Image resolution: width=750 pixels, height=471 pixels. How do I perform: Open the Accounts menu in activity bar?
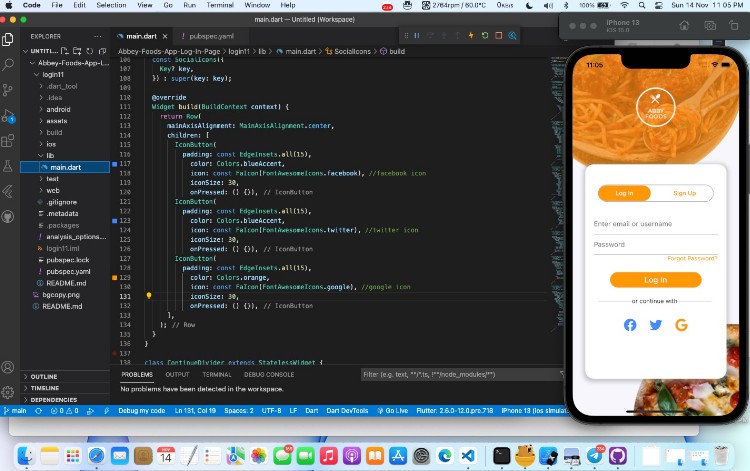[x=8, y=367]
